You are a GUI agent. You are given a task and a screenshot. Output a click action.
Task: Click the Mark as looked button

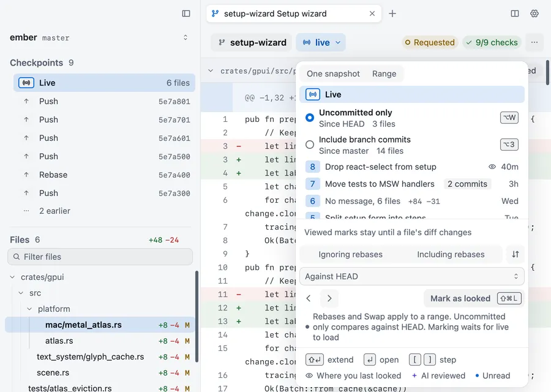click(x=474, y=298)
